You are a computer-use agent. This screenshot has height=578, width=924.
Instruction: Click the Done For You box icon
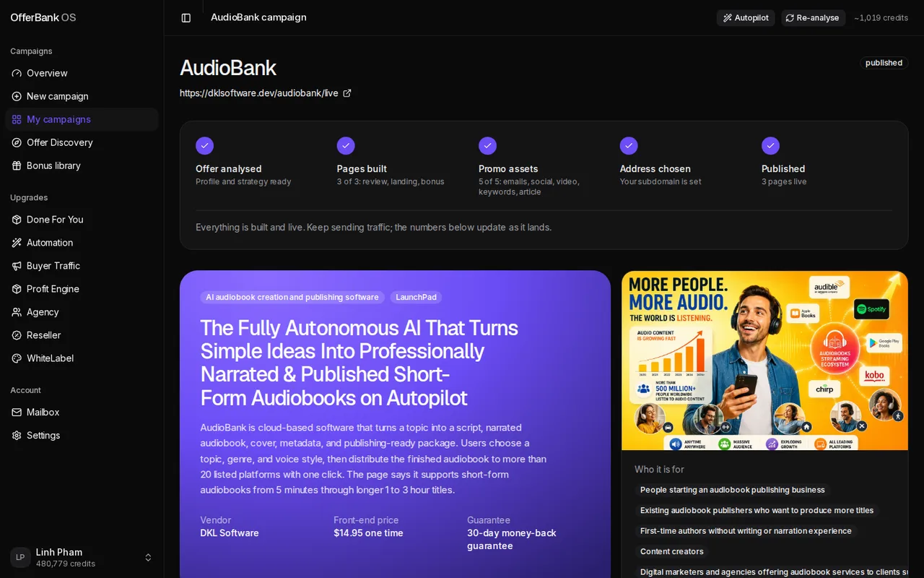pos(17,220)
